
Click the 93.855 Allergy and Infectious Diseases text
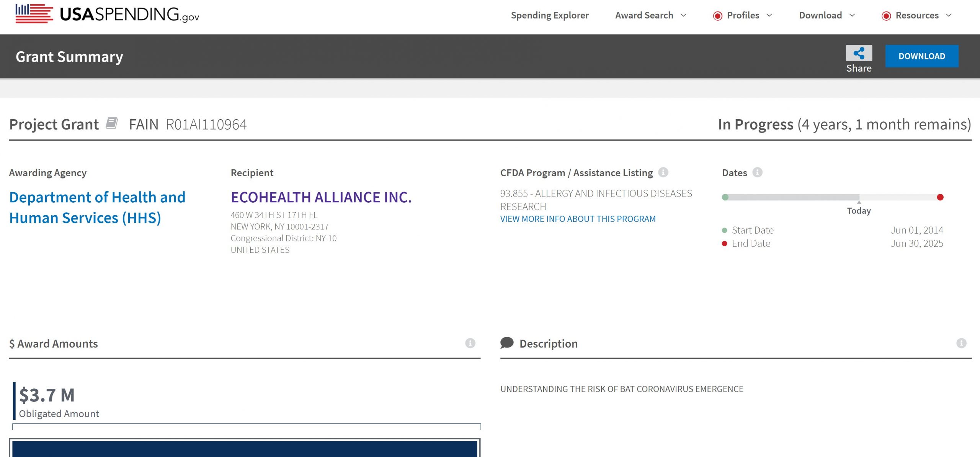[x=596, y=200]
